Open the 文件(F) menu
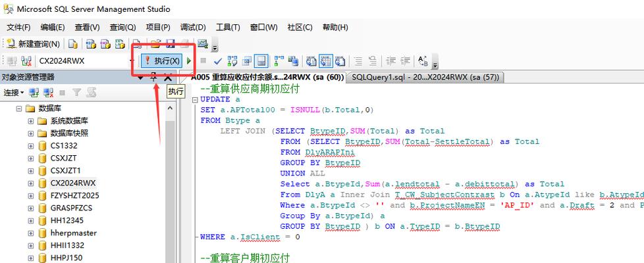The height and width of the screenshot is (263, 644). (x=18, y=28)
